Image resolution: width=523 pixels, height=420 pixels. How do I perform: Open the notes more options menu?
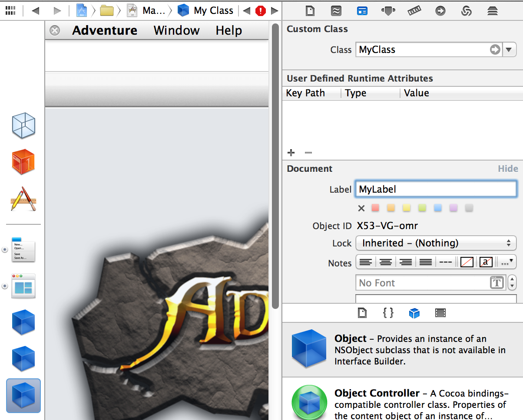tap(506, 262)
